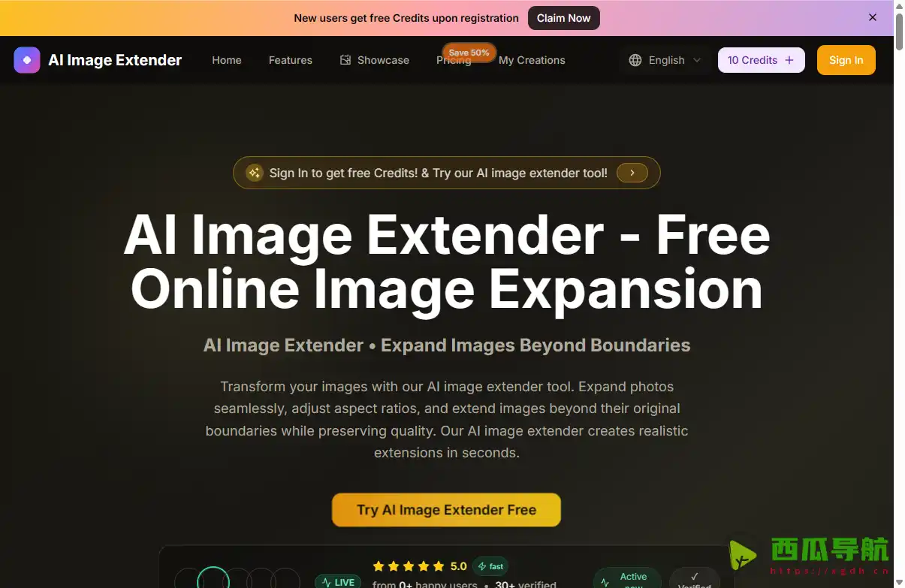Click the green LIVE pulse badge
Viewport: 905px width, 588px height.
(338, 582)
